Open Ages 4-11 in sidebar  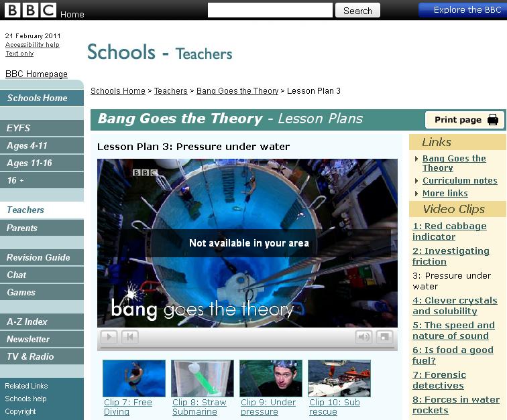coord(42,145)
